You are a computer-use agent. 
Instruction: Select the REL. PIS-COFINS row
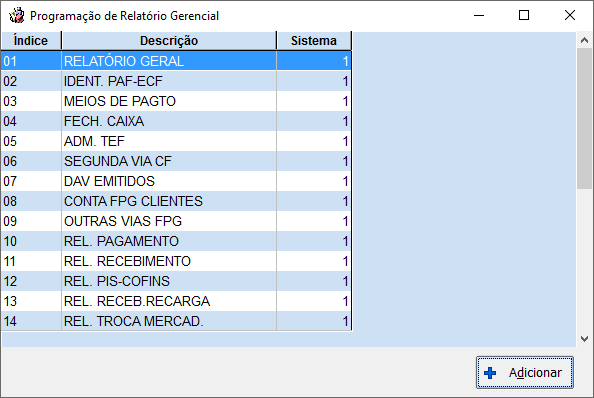click(176, 281)
